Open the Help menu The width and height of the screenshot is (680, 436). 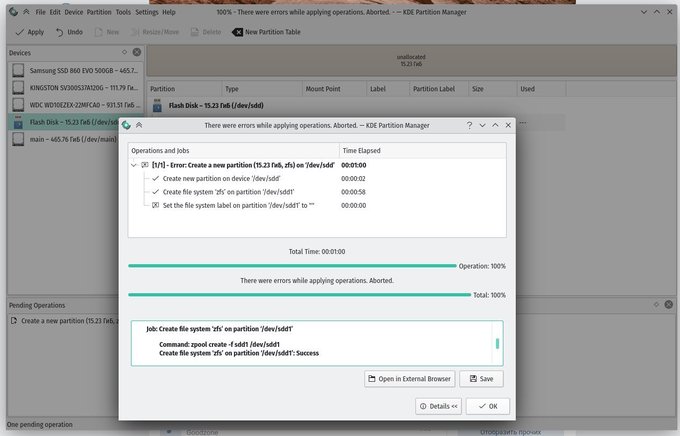coord(169,12)
